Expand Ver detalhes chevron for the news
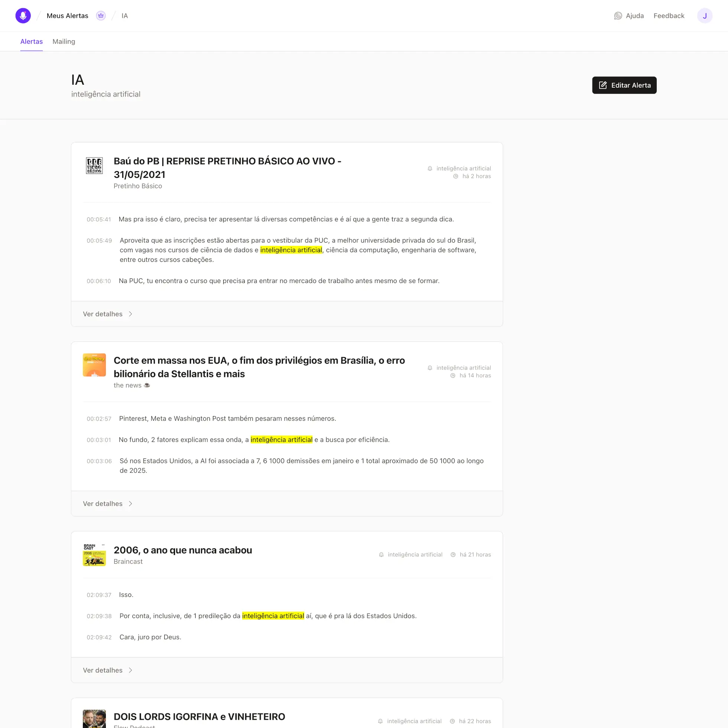 (130, 504)
